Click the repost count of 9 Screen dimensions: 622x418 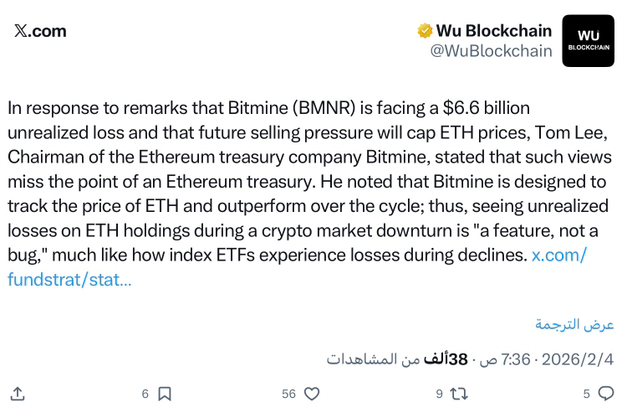click(x=439, y=394)
